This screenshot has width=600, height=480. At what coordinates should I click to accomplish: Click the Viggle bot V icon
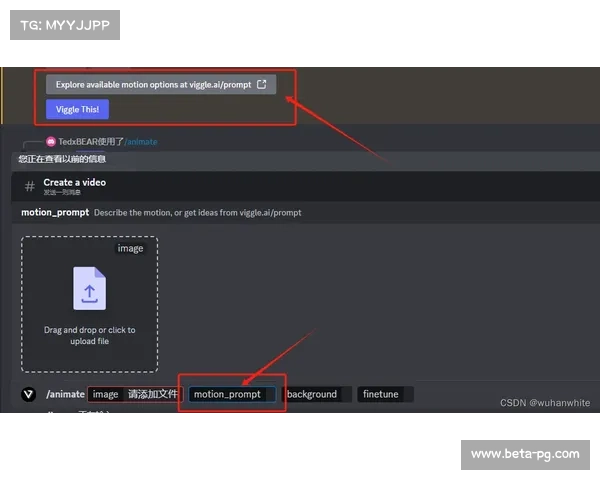click(29, 394)
